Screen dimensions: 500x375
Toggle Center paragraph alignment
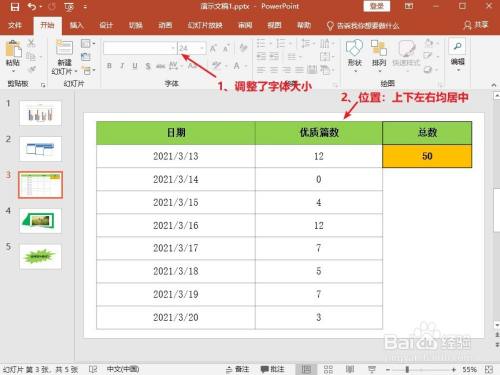[x=274, y=70]
